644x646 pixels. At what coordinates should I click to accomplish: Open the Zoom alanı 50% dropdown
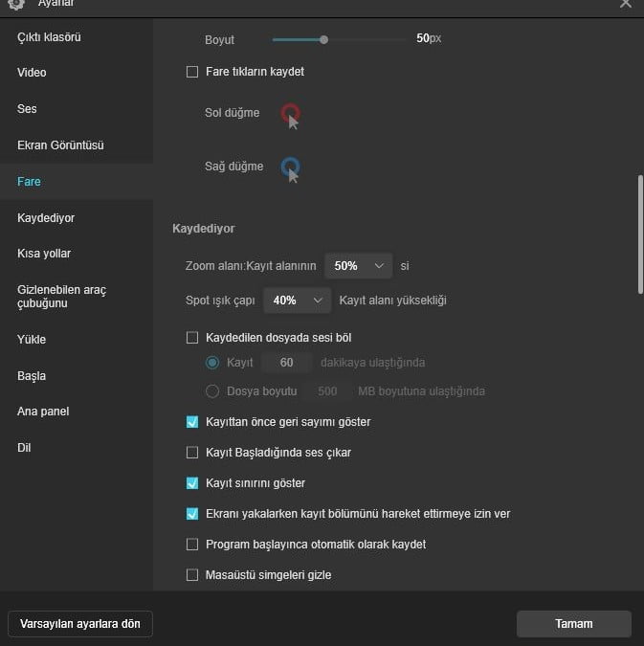pos(358,266)
